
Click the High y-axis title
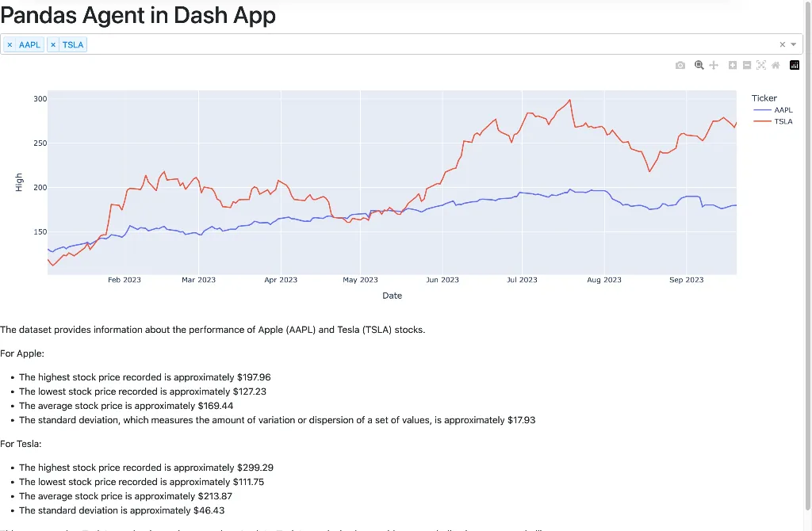(x=19, y=183)
